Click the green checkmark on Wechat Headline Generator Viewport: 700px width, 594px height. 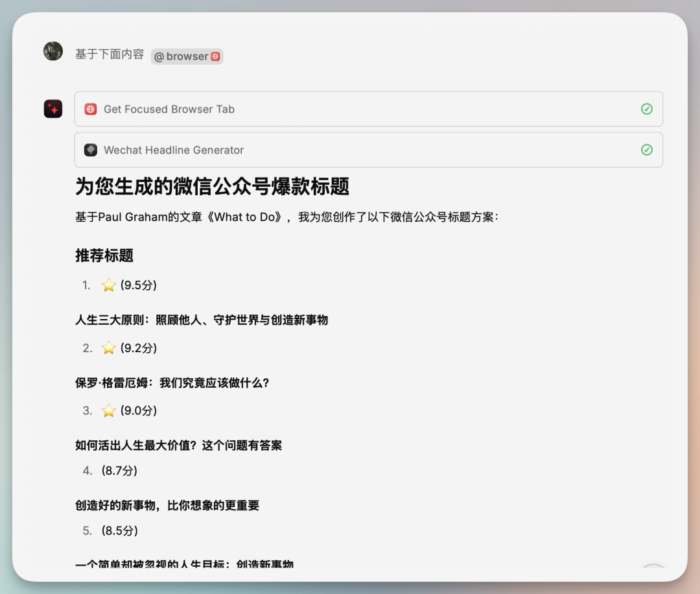(646, 150)
